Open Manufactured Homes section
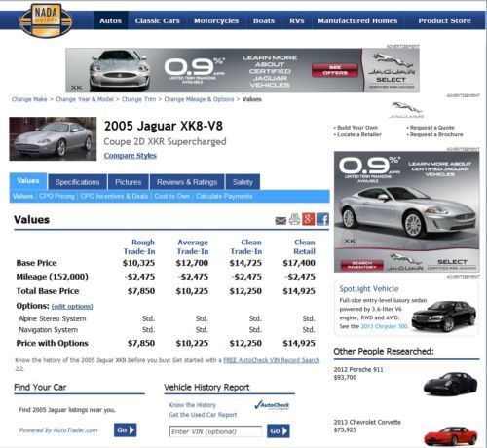 [357, 20]
